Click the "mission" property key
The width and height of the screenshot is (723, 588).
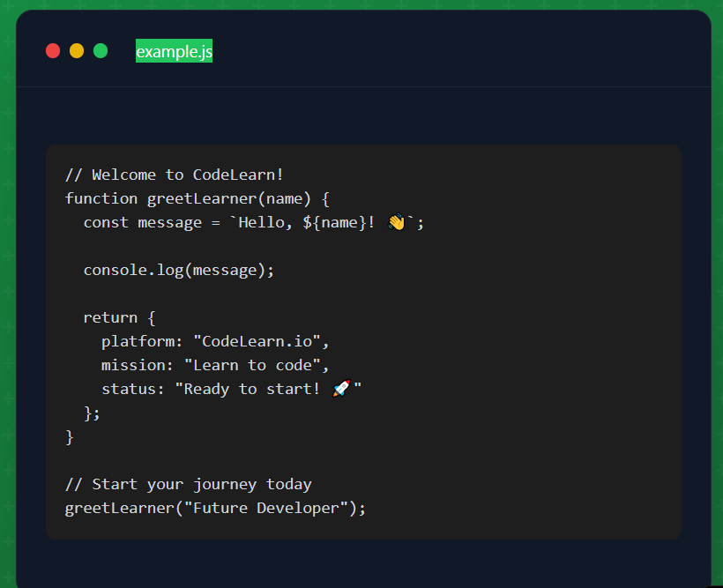coord(133,365)
